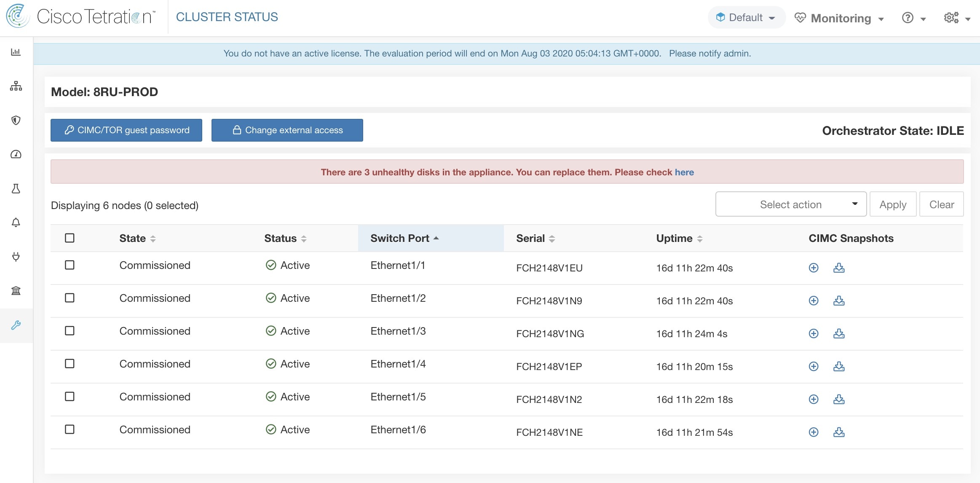Toggle the checkbox for Ethernet1/4 node row

[70, 364]
